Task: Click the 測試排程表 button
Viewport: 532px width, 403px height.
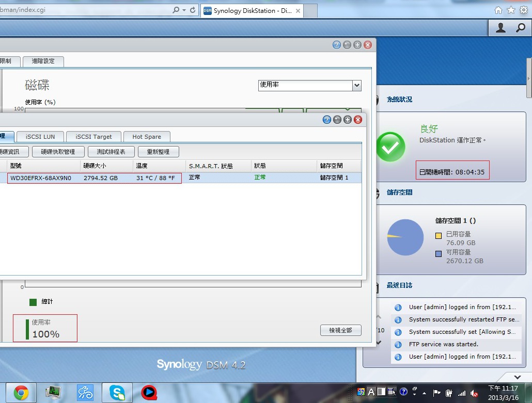Action: (x=111, y=152)
